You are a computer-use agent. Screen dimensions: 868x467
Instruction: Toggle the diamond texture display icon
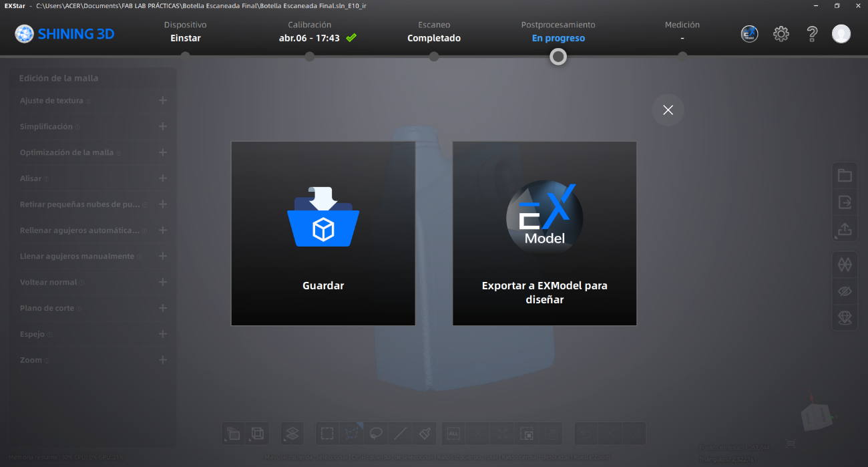coord(845,317)
